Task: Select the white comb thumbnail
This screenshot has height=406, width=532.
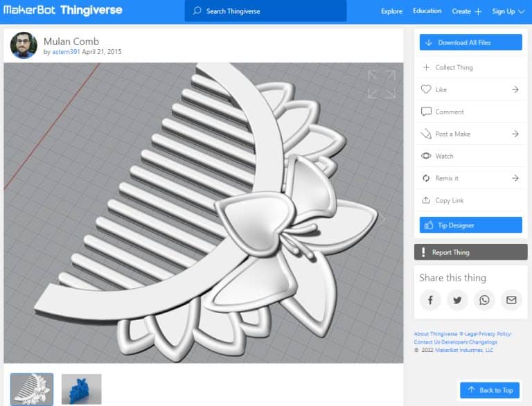Action: (x=32, y=389)
